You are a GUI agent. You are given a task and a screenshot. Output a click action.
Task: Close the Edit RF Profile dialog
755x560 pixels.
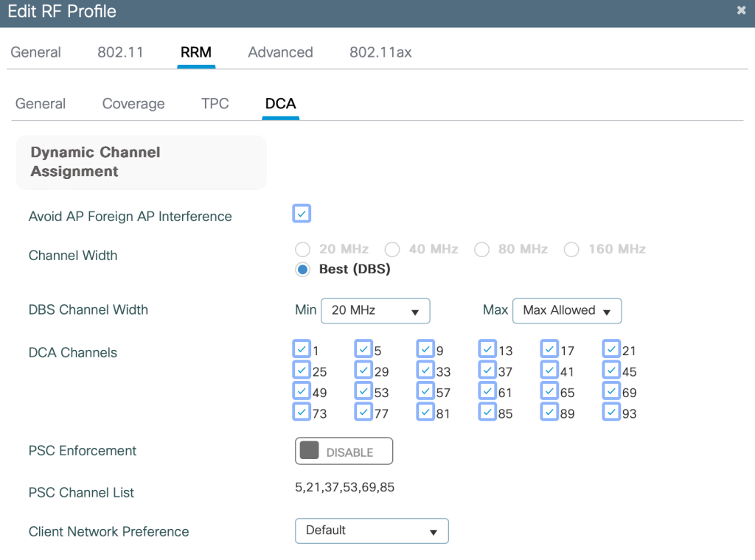(x=741, y=10)
